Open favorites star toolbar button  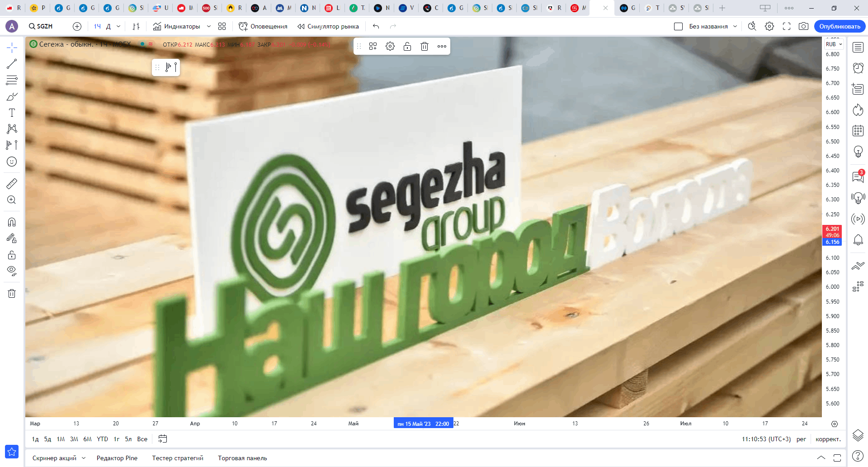12,452
